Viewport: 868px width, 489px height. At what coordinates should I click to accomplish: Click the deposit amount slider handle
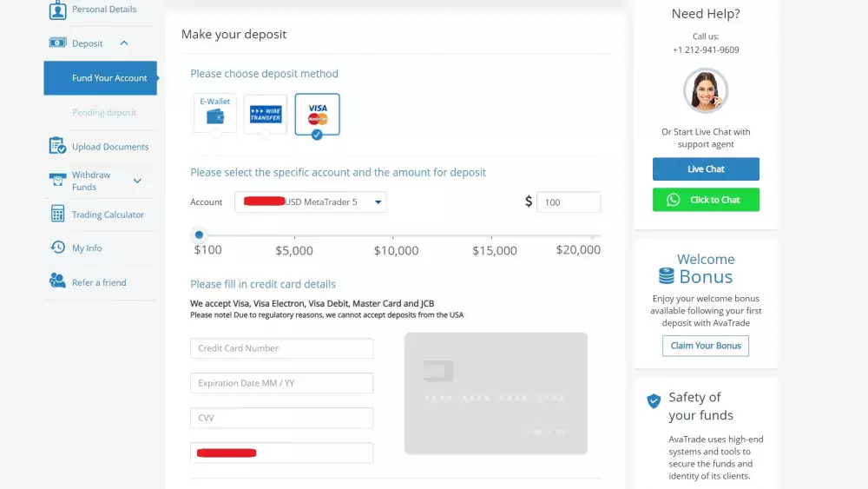(200, 235)
